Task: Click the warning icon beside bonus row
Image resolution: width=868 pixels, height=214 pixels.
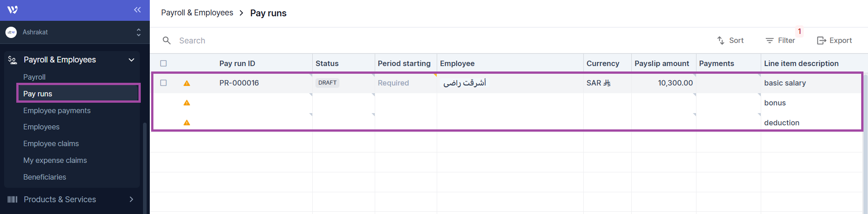Action: 187,103
